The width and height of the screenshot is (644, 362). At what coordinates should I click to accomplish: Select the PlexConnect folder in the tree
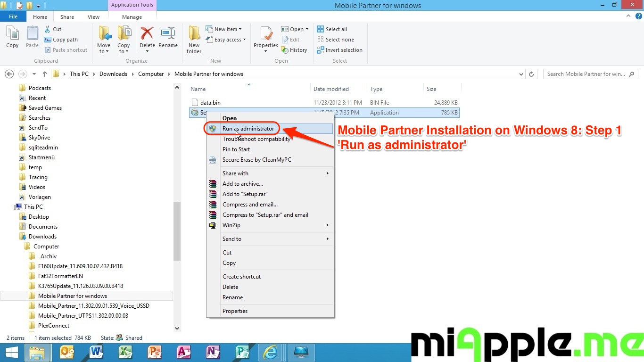pos(53,326)
